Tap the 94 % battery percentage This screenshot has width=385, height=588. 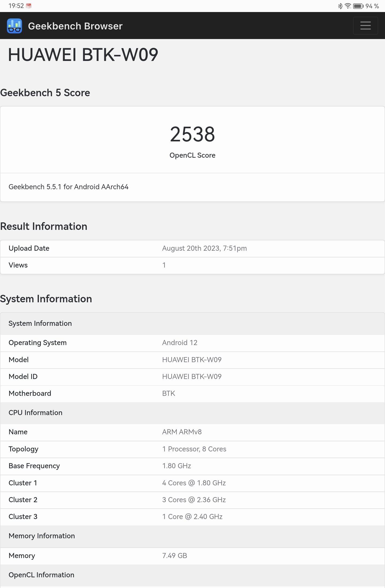point(372,6)
